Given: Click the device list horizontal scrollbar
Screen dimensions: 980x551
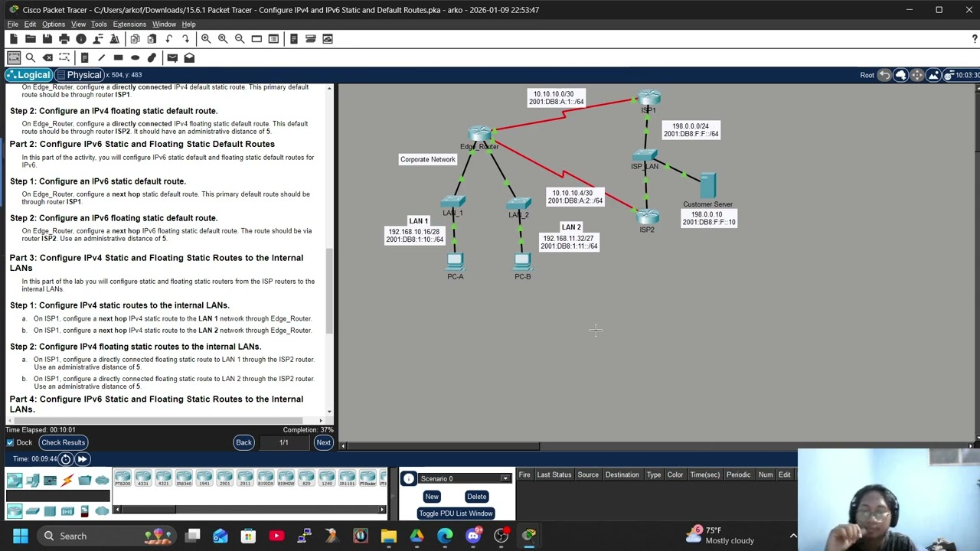Looking at the screenshot, I should (148, 509).
